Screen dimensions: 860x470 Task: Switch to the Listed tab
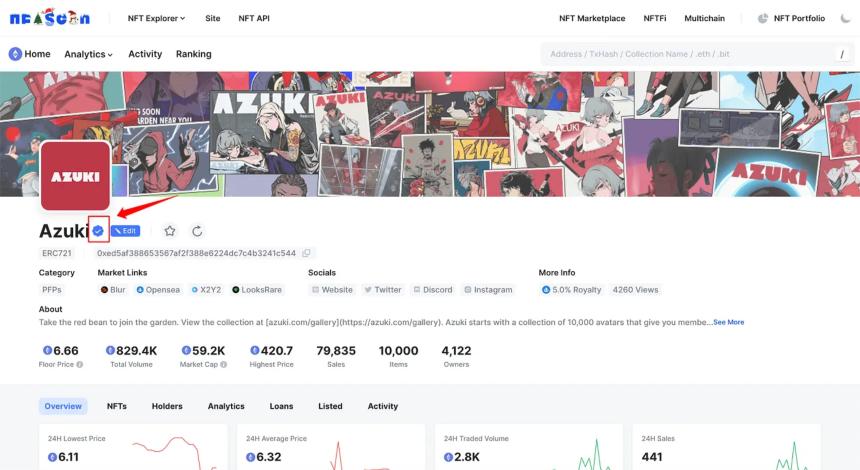point(330,406)
